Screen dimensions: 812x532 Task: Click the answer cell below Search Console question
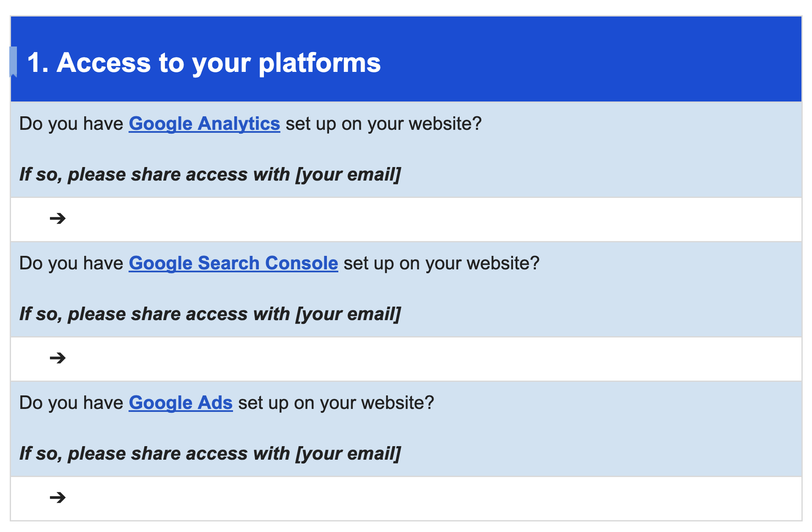[406, 359]
